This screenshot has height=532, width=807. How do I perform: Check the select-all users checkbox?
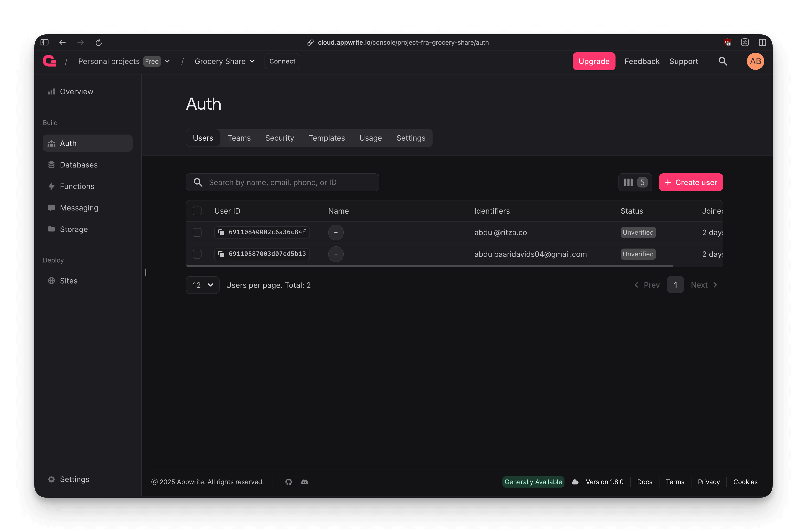(197, 211)
